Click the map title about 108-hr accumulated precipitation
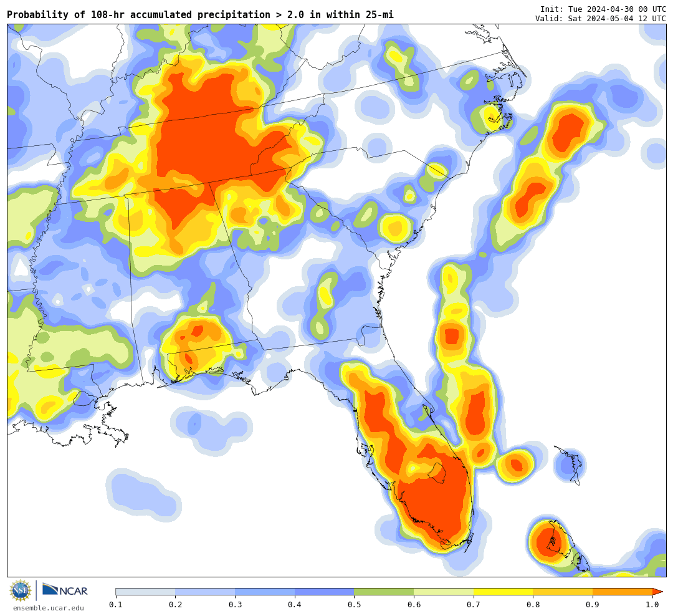 (x=200, y=14)
